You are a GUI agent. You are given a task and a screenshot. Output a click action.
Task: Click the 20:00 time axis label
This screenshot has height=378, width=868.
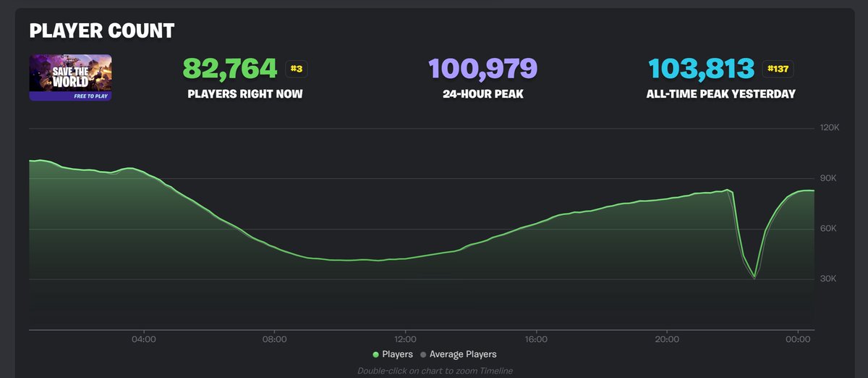(667, 338)
